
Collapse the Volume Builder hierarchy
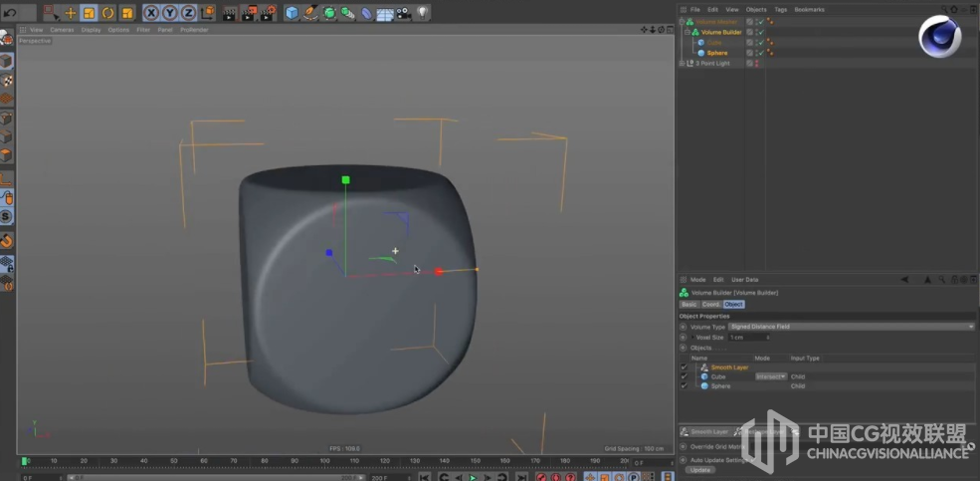pyautogui.click(x=687, y=32)
